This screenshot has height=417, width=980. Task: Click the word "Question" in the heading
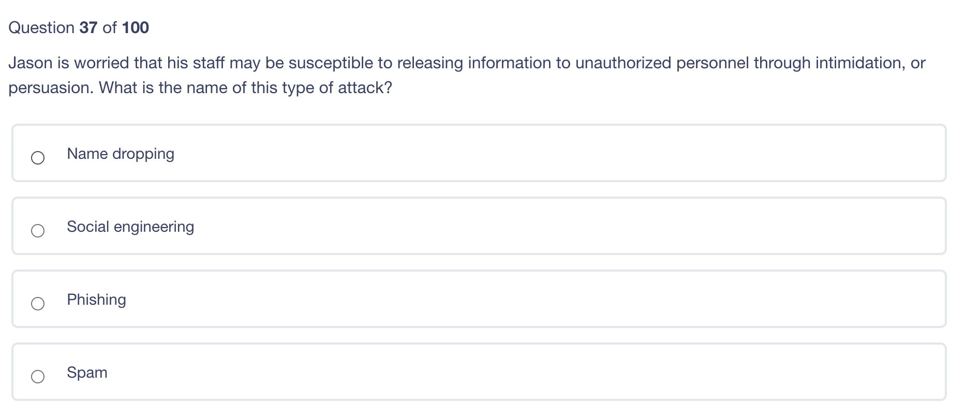(x=41, y=27)
